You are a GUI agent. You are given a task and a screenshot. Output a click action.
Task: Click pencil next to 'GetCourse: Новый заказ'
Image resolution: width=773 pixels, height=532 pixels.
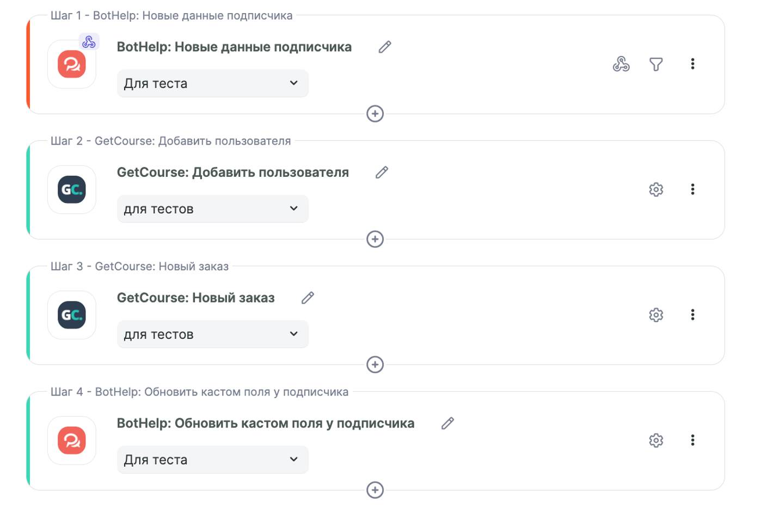[308, 298]
